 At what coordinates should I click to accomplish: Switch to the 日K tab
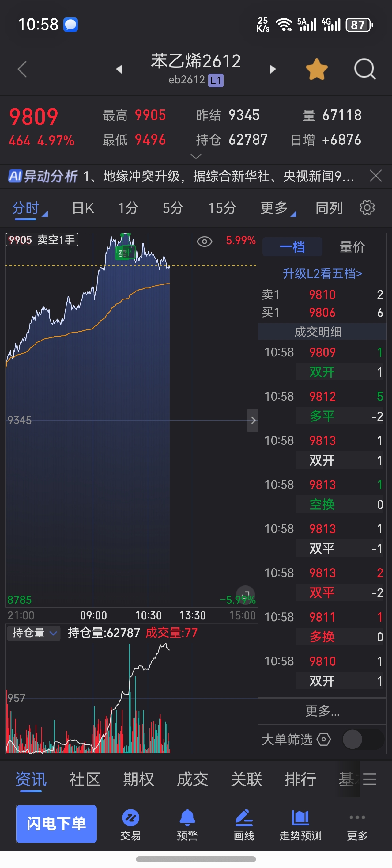(83, 208)
